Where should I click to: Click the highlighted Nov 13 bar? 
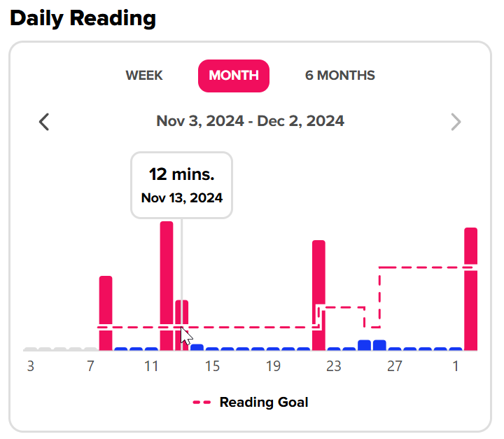181,325
